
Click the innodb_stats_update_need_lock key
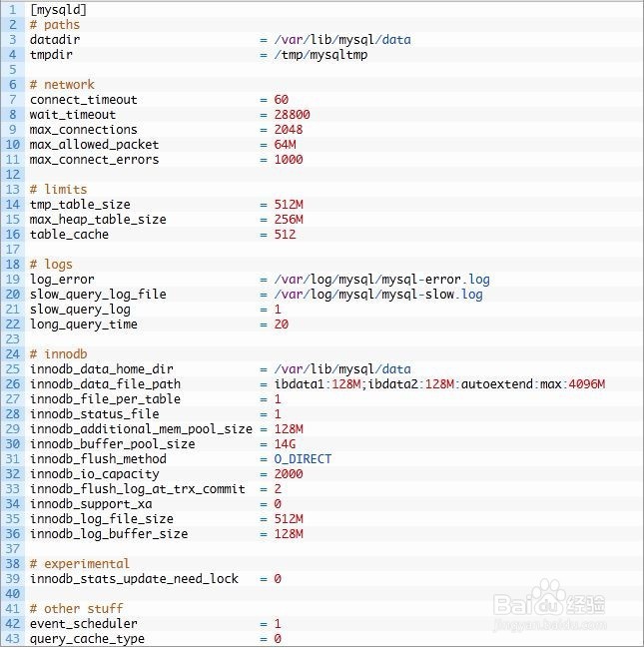click(x=134, y=578)
